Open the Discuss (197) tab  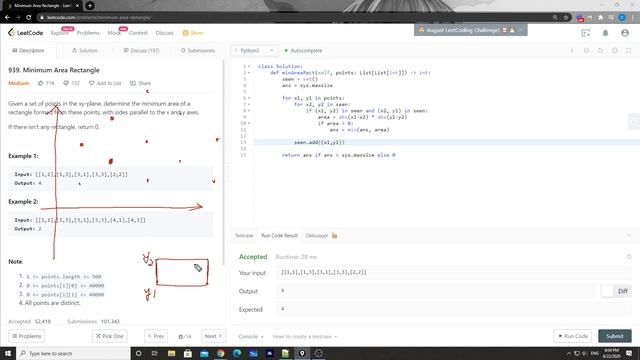[x=141, y=51]
